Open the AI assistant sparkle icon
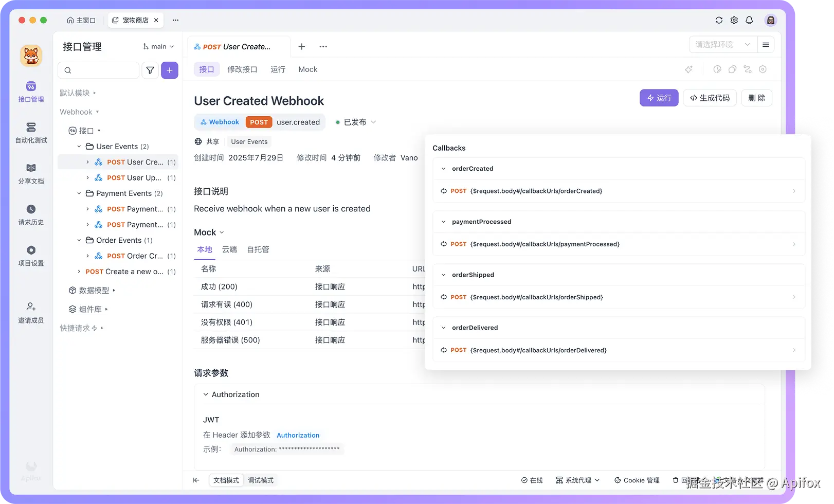834x504 pixels. pyautogui.click(x=689, y=69)
